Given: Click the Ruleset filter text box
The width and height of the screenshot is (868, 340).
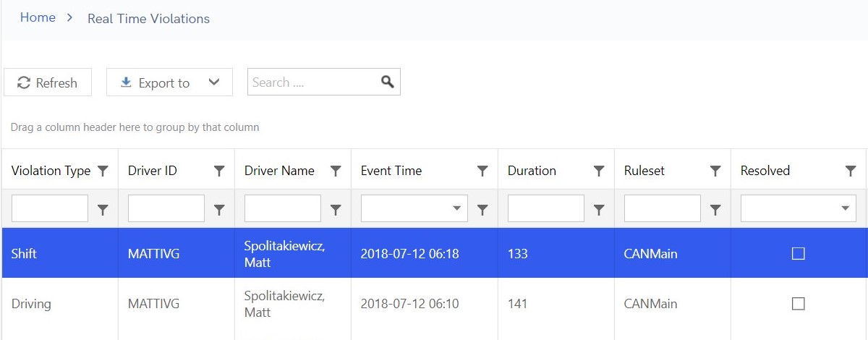Looking at the screenshot, I should 663,208.
